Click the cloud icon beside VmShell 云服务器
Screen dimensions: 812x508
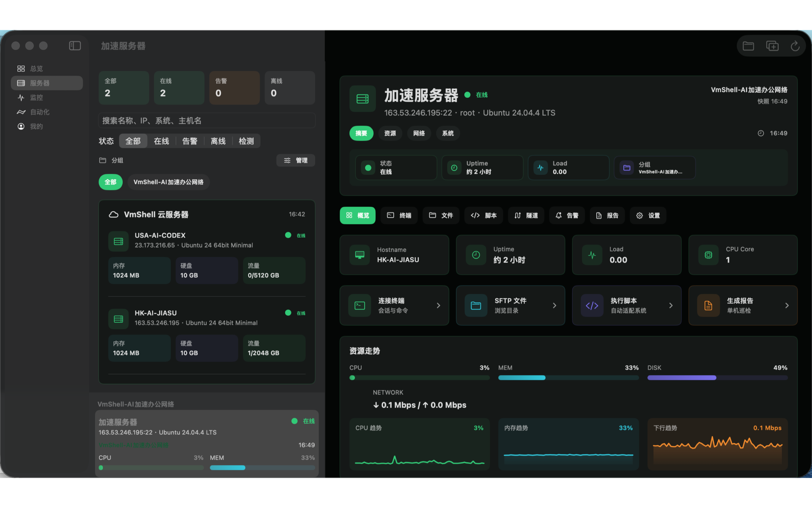(x=114, y=214)
